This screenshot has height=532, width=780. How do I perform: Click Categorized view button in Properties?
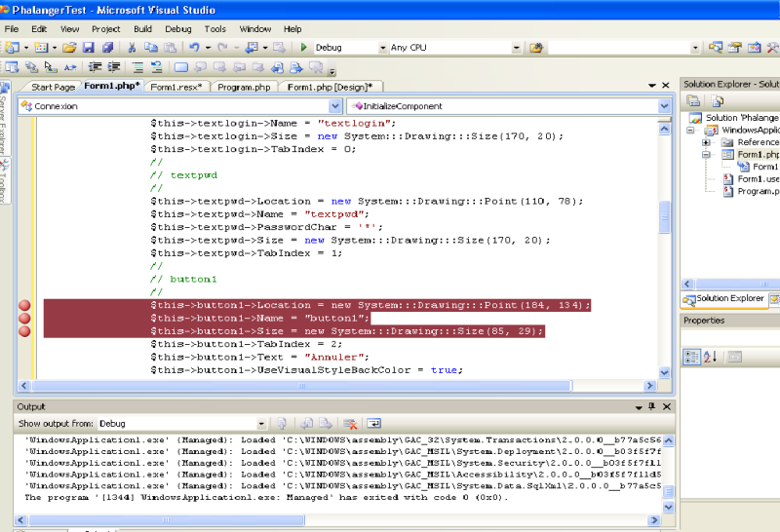click(x=690, y=358)
